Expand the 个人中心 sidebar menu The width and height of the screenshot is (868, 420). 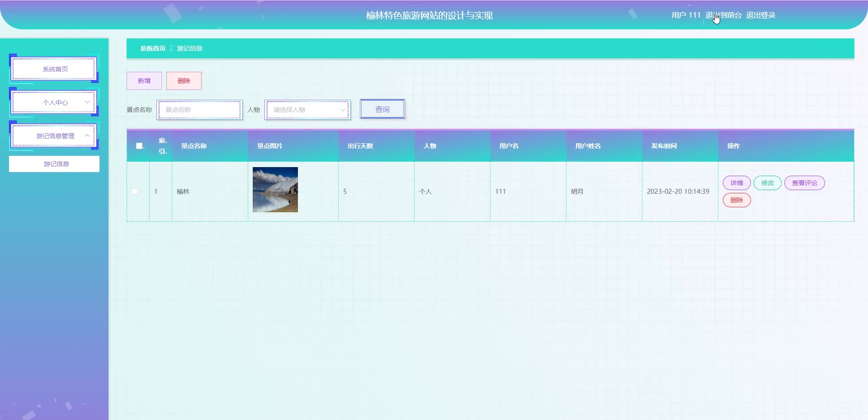pos(54,103)
